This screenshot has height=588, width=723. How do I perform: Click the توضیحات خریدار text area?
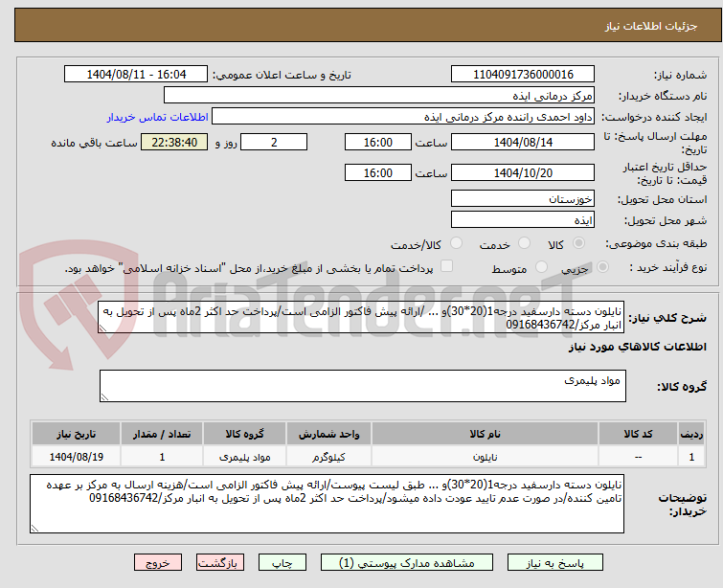tap(327, 504)
